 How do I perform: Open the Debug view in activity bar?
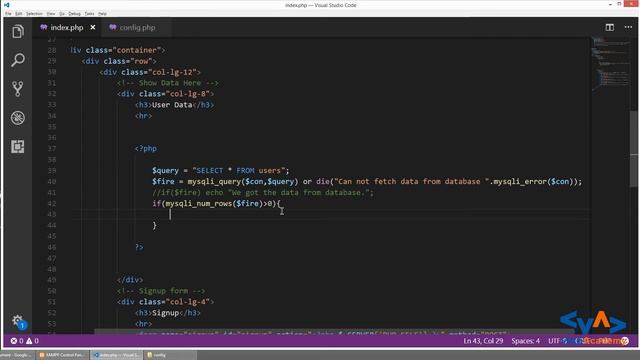click(x=18, y=118)
